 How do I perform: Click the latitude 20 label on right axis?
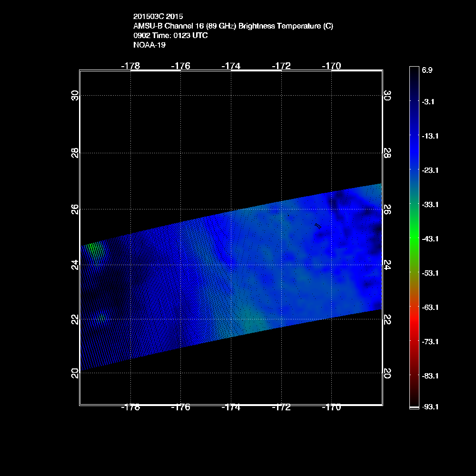387,374
